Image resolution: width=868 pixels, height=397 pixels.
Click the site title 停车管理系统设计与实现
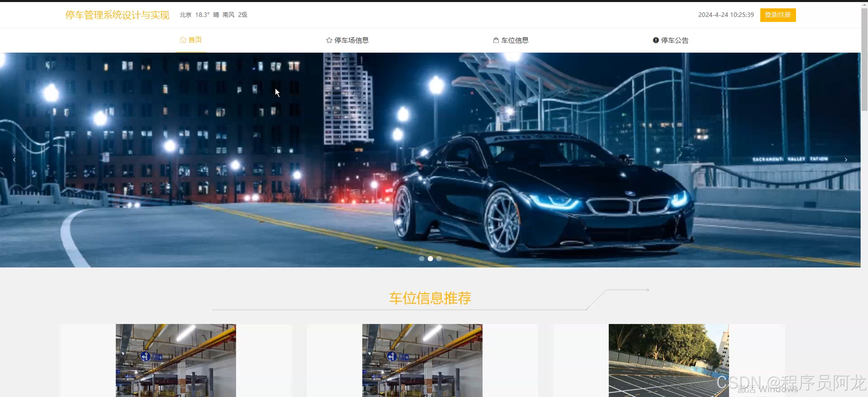[x=117, y=15]
